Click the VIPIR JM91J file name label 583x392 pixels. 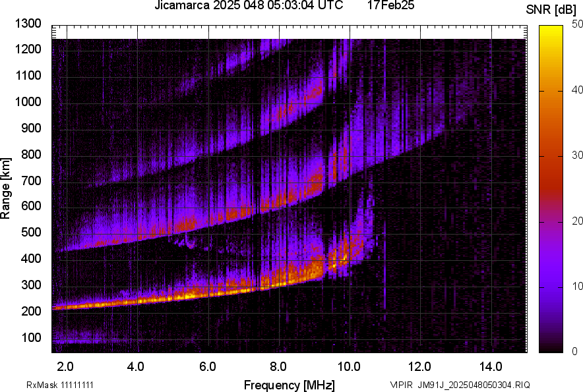click(460, 385)
